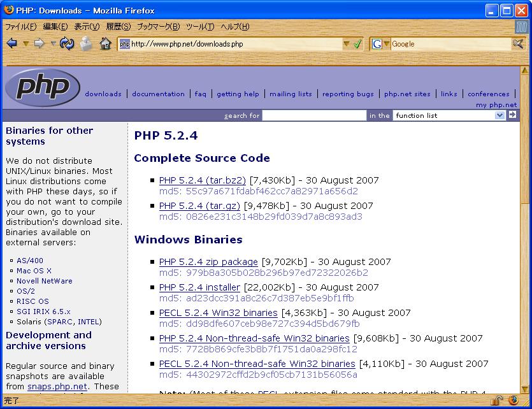
Task: Click the search magnifier icon beside Google box
Action: [x=519, y=44]
